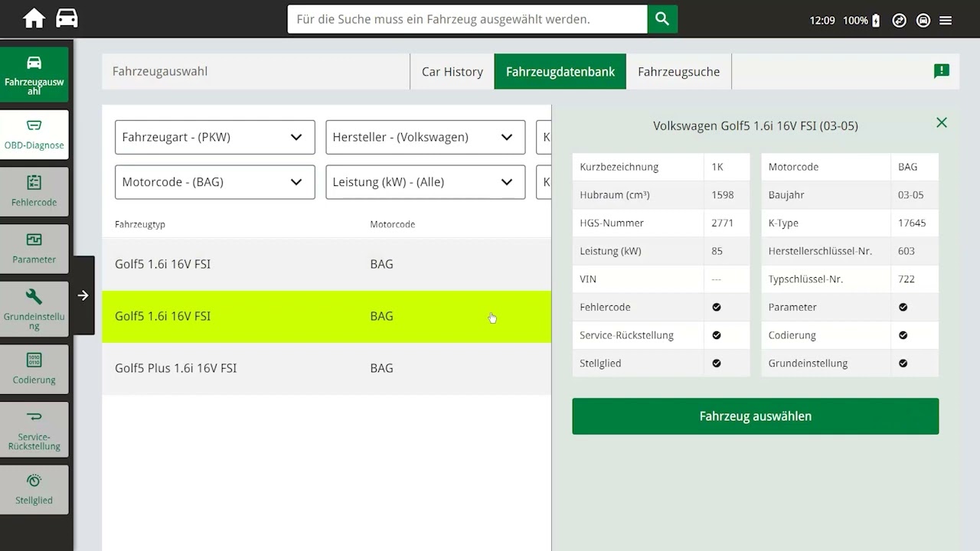This screenshot has width=980, height=551.
Task: Click the Leistung (kW) value 85
Action: pos(717,251)
